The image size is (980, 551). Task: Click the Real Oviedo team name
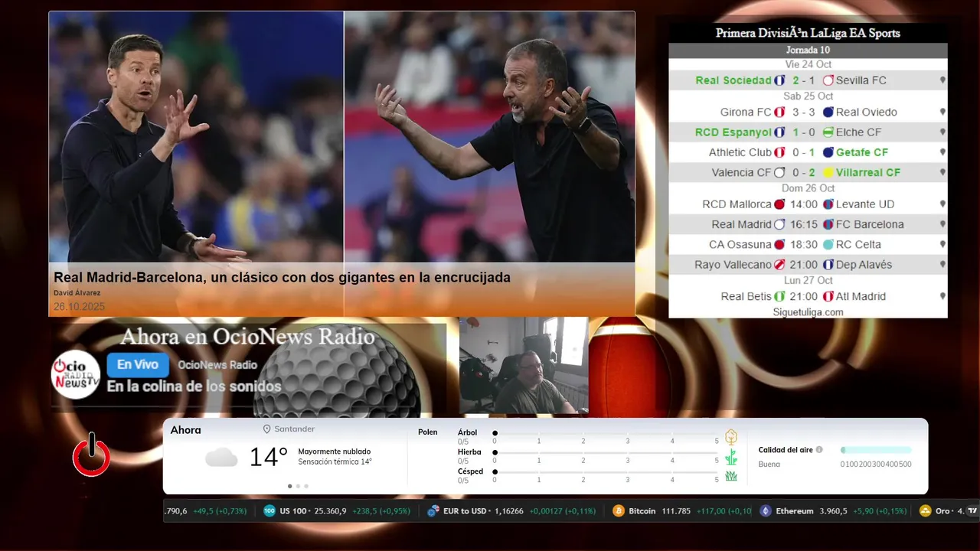(x=867, y=112)
